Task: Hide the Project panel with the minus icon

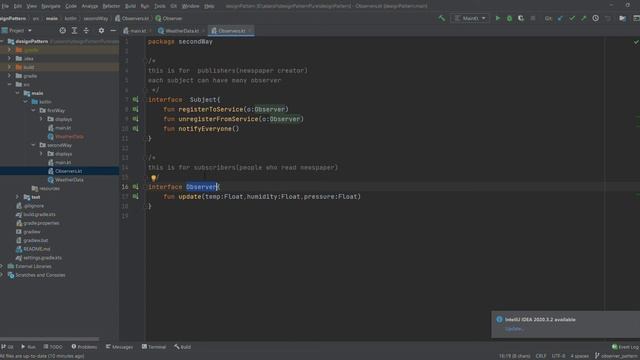Action: pyautogui.click(x=113, y=31)
